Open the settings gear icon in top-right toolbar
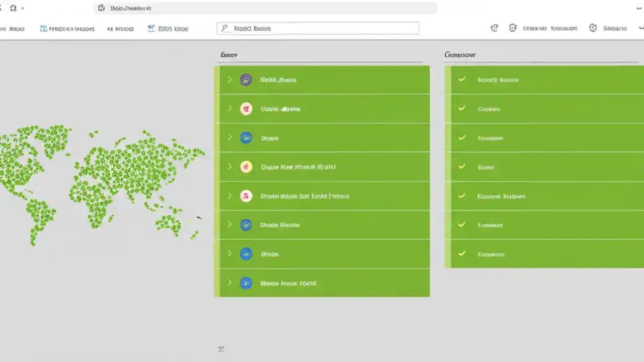Viewport: 644px width, 362px height. point(513,28)
